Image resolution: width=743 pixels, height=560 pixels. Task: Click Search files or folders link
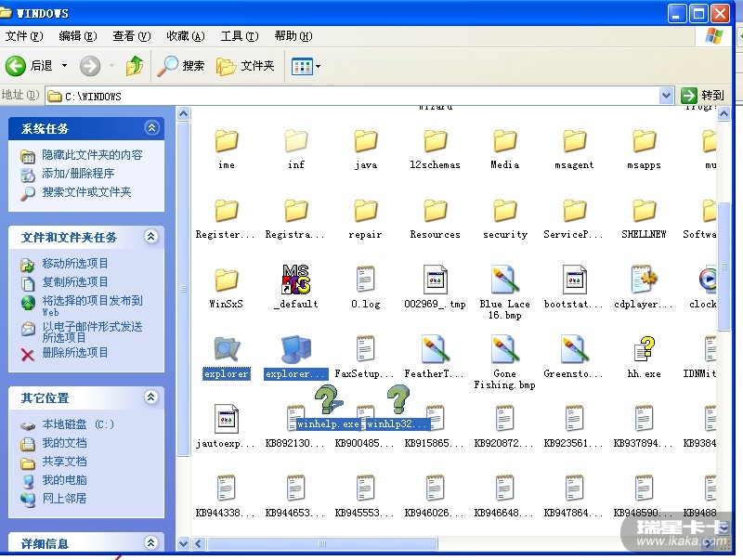(86, 192)
